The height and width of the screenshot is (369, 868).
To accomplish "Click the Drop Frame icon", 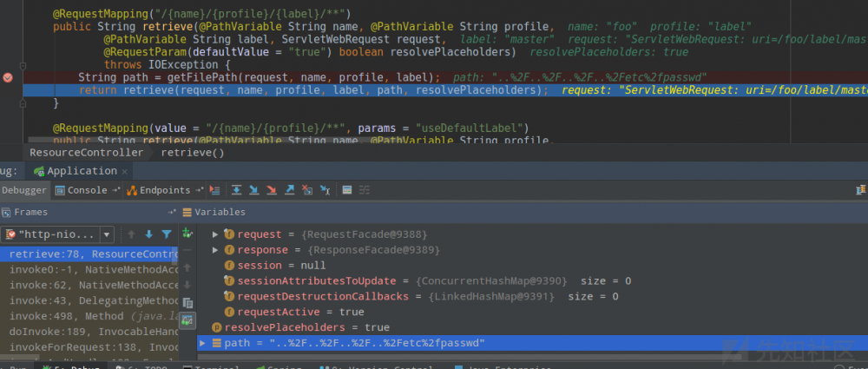I will point(307,190).
